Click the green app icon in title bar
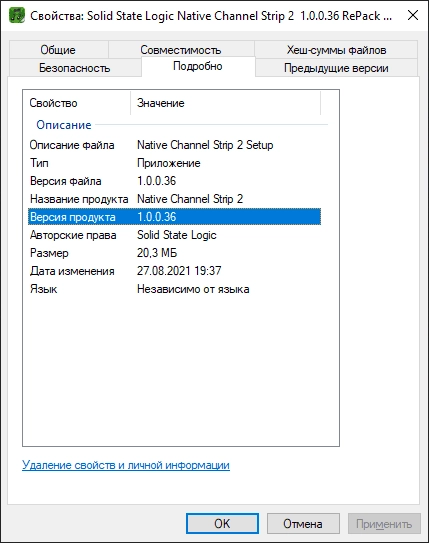 (17, 15)
